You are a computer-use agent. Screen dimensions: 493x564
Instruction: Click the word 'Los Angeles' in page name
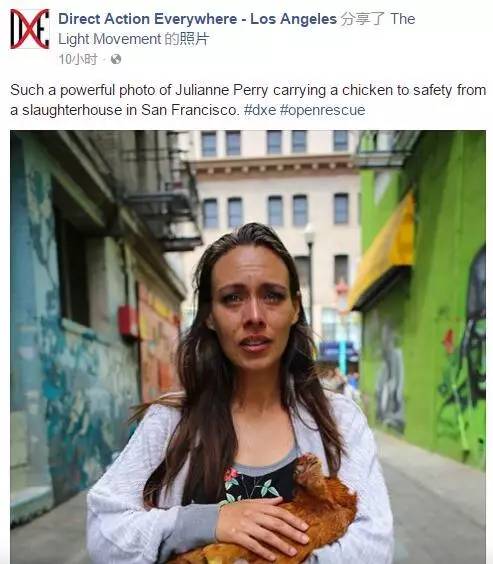pos(293,19)
